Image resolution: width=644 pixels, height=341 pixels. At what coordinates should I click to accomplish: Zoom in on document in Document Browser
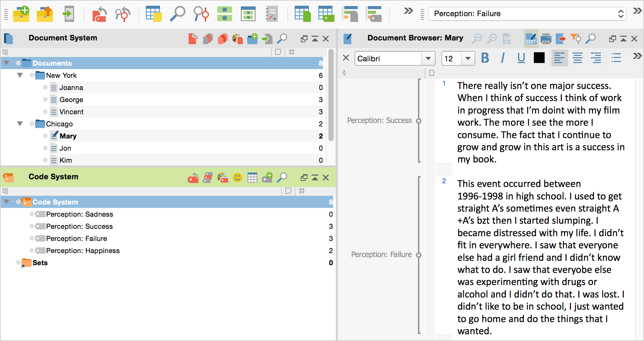pyautogui.click(x=477, y=39)
